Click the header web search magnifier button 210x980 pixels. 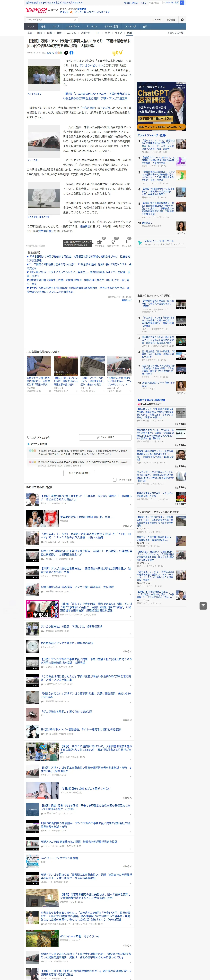coord(182,3)
